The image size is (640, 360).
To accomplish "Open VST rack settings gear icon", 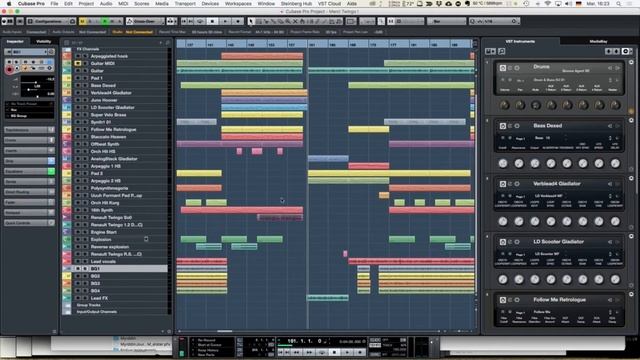I will pyautogui.click(x=625, y=51).
